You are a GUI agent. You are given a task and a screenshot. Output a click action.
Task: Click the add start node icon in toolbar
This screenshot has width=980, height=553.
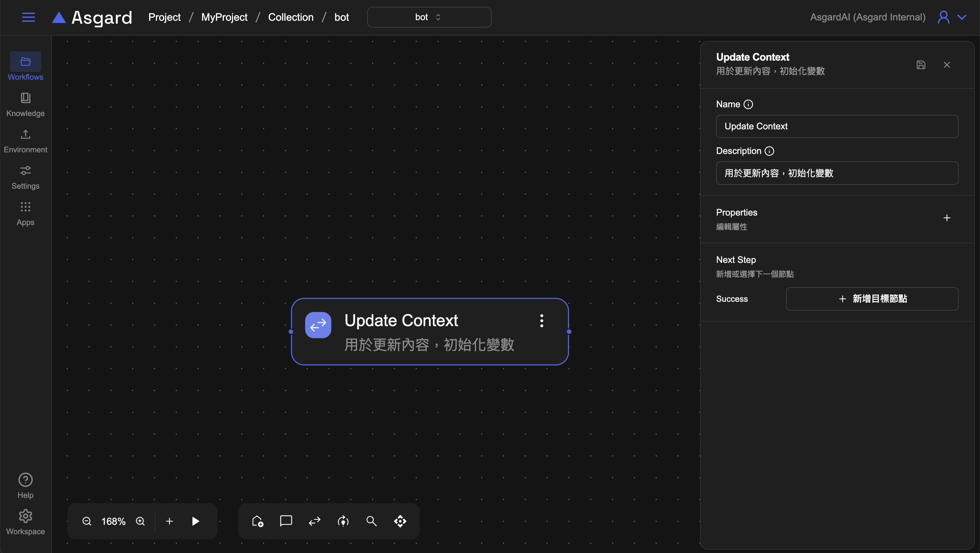[x=258, y=521]
